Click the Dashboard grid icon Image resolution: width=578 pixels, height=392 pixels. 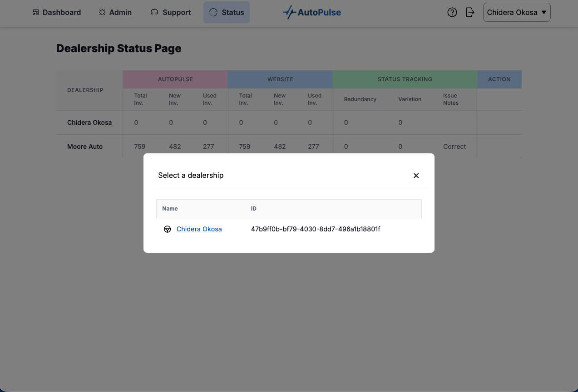click(36, 13)
